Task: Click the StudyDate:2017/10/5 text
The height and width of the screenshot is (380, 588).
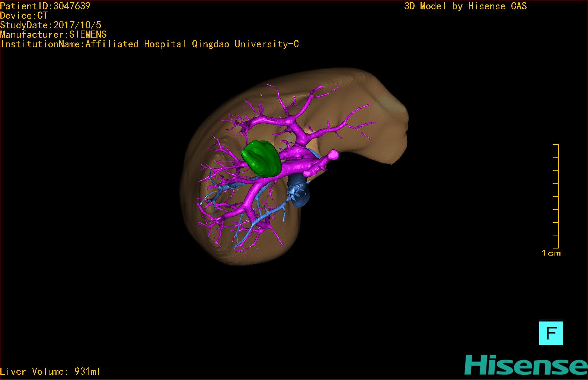Action: (x=51, y=25)
